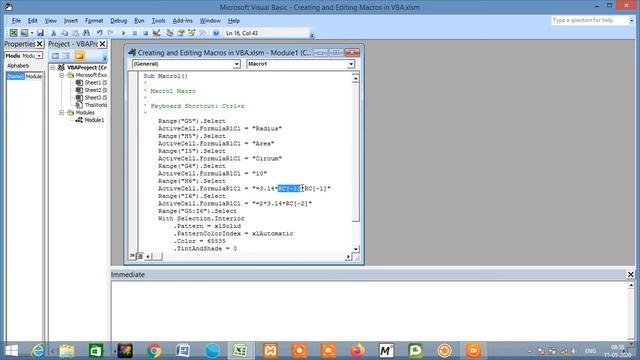
Task: Select the Alphabetic tab in Properties
Action: pos(18,66)
